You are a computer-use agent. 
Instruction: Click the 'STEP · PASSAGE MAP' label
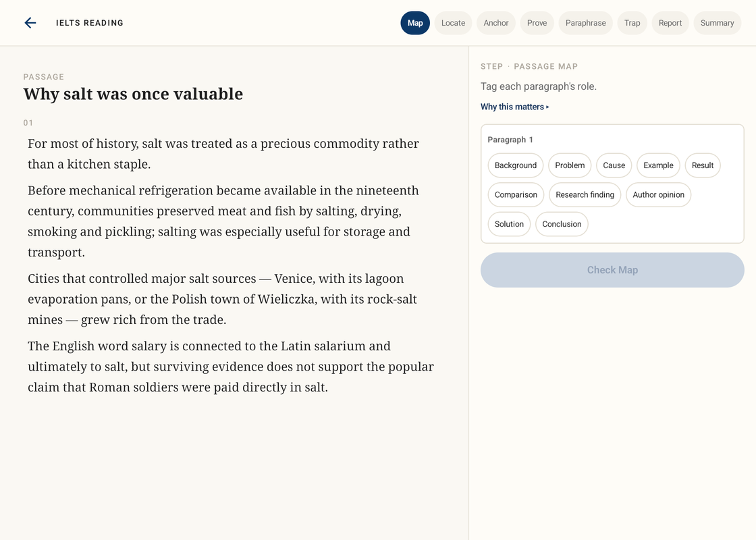click(x=529, y=67)
